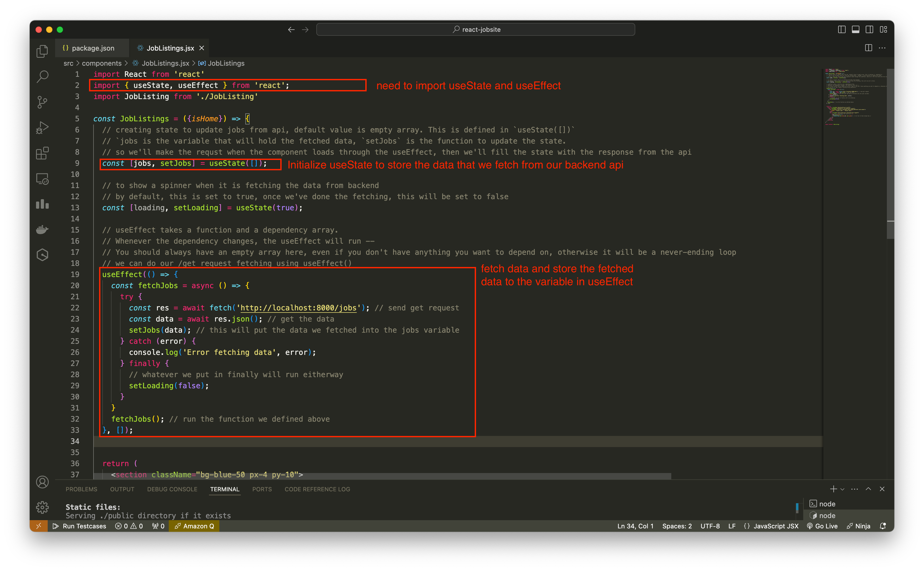
Task: Open errors and warnings count
Action: pyautogui.click(x=129, y=526)
